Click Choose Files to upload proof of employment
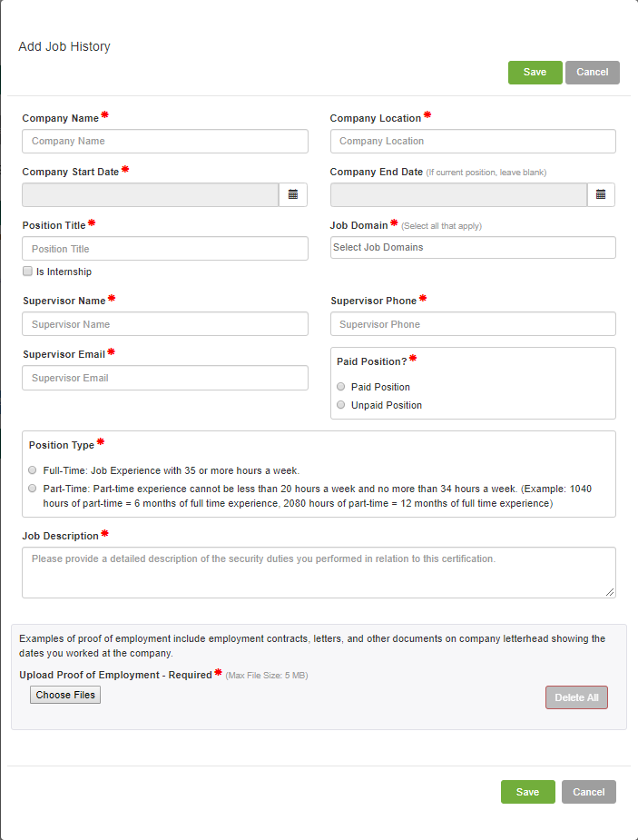The width and height of the screenshot is (638, 840). 64,694
